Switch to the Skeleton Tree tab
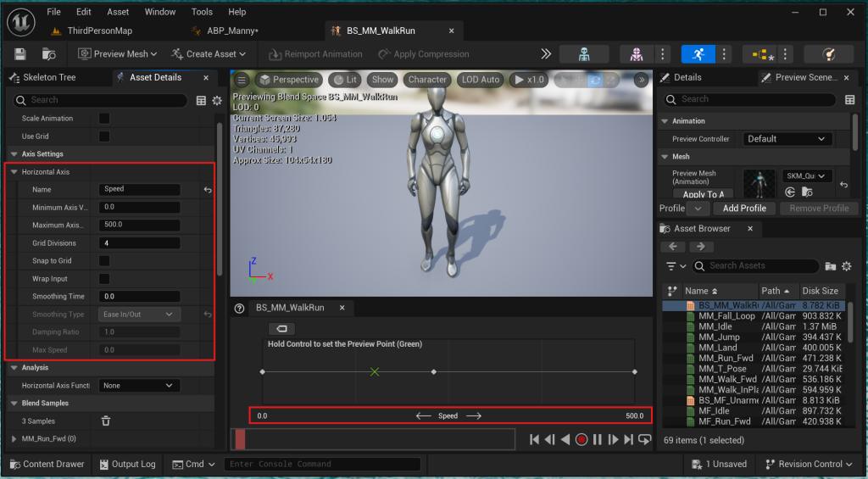This screenshot has height=479, width=868. pos(49,77)
